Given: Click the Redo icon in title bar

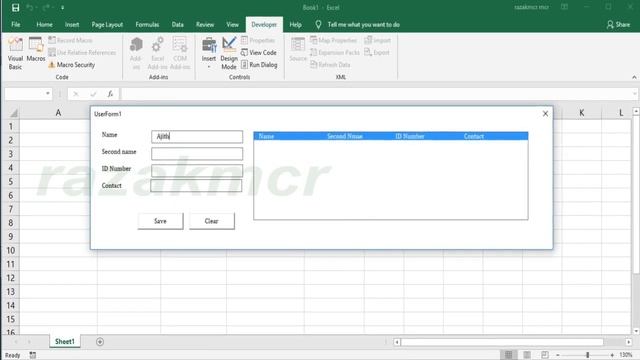Looking at the screenshot, I should point(46,8).
